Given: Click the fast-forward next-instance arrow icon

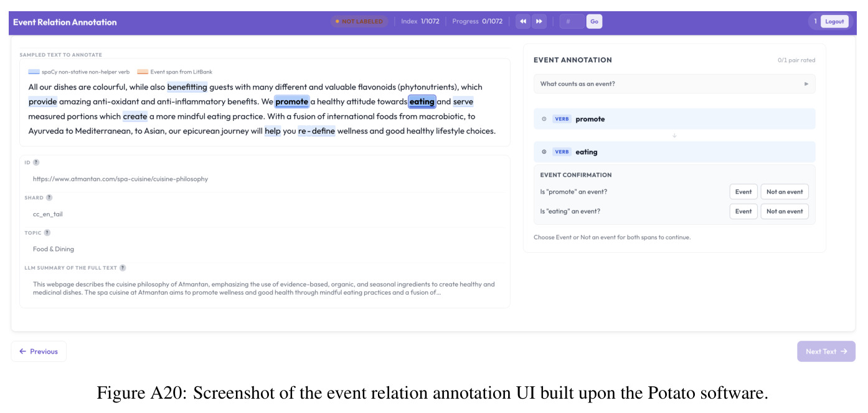Looking at the screenshot, I should point(539,22).
